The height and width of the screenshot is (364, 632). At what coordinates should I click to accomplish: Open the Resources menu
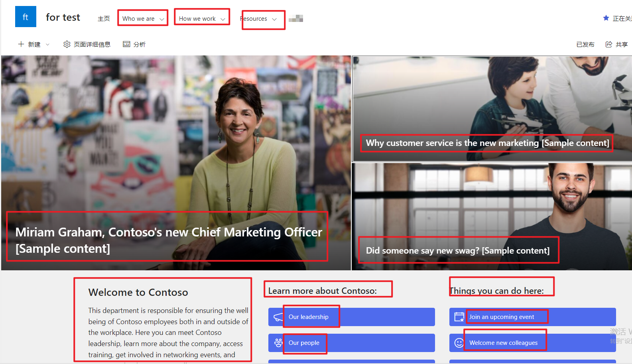[254, 19]
